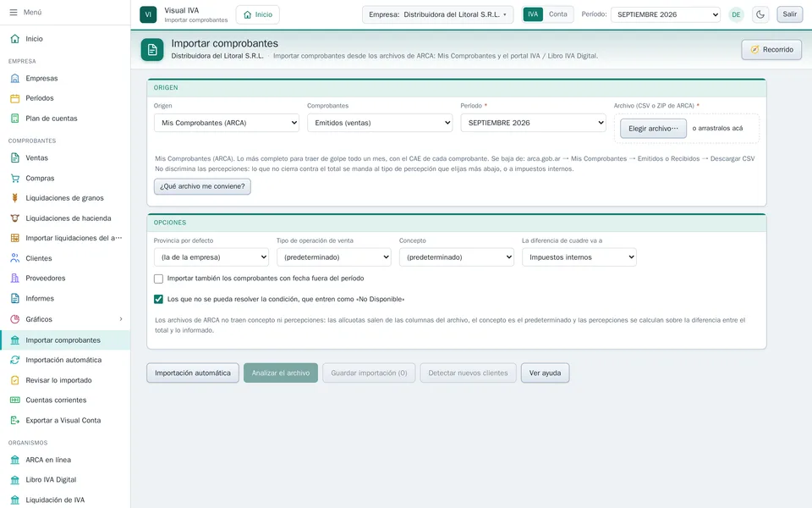812x508 pixels.
Task: Go to Clientes in sidebar
Action: [65, 258]
